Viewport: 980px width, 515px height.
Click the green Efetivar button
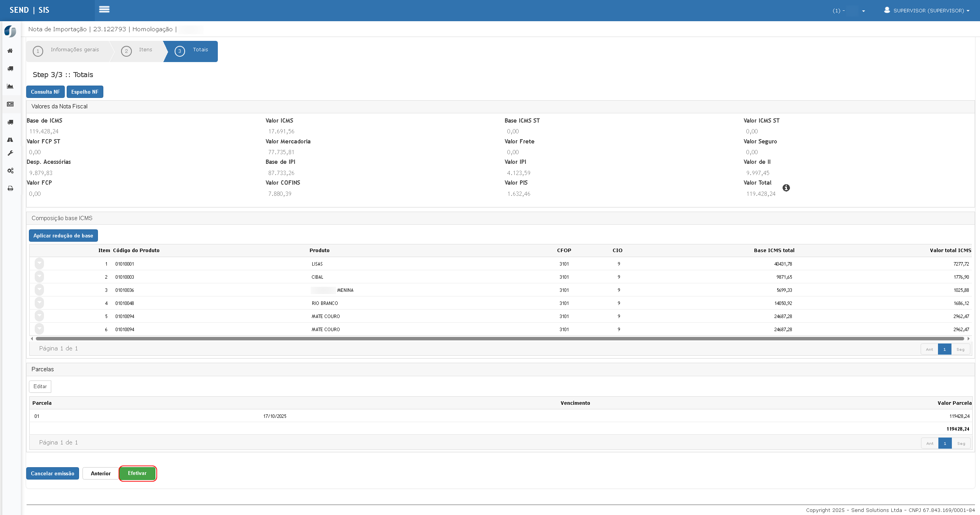point(137,473)
